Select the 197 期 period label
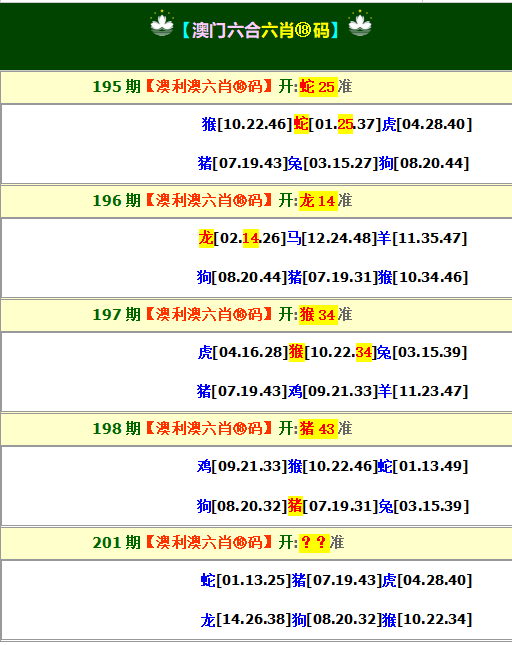 [116, 315]
